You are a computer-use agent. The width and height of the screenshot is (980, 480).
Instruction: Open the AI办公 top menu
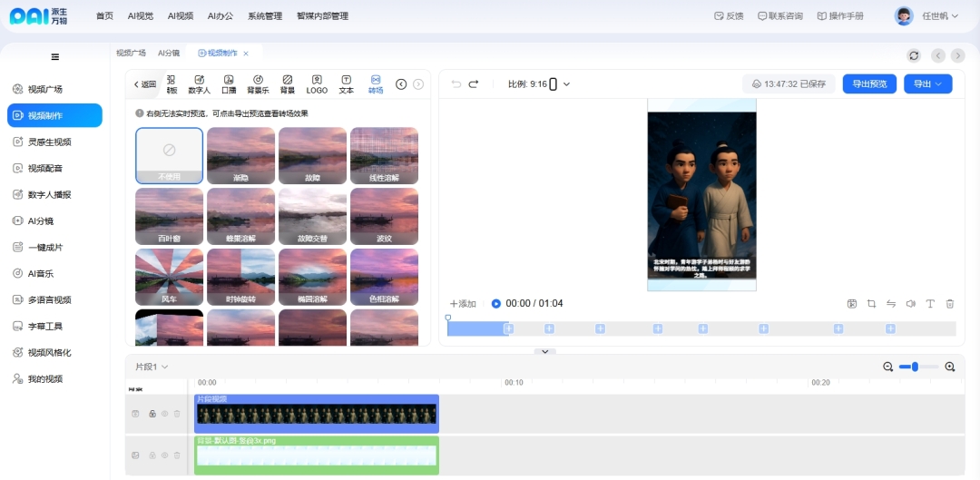pos(220,16)
